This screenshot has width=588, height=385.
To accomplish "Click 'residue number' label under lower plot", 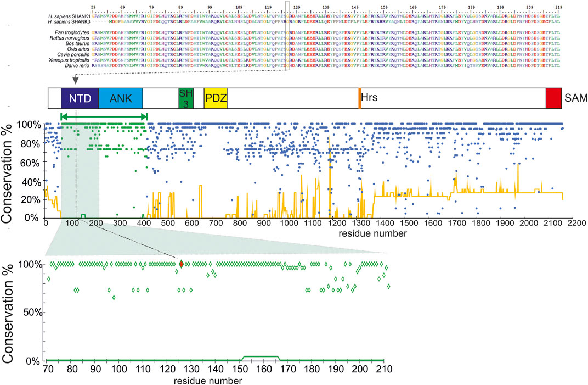I will 208,381.
